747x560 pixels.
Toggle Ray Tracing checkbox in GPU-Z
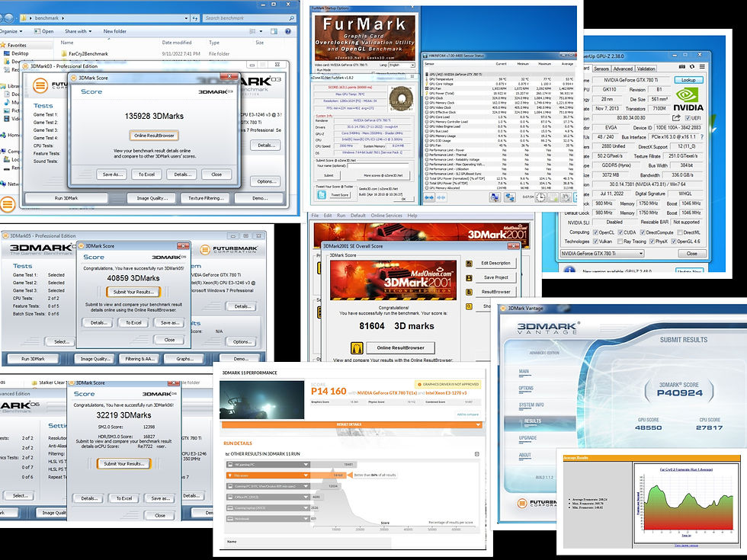[620, 242]
